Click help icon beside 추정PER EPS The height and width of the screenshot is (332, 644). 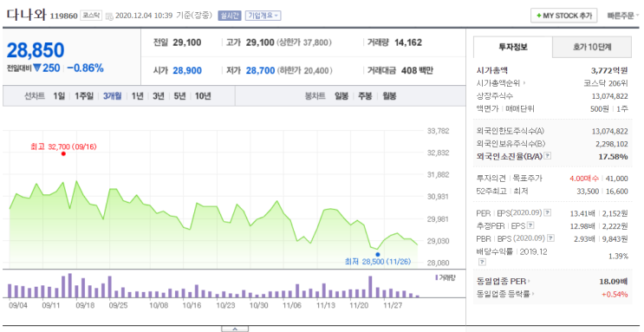(530, 225)
